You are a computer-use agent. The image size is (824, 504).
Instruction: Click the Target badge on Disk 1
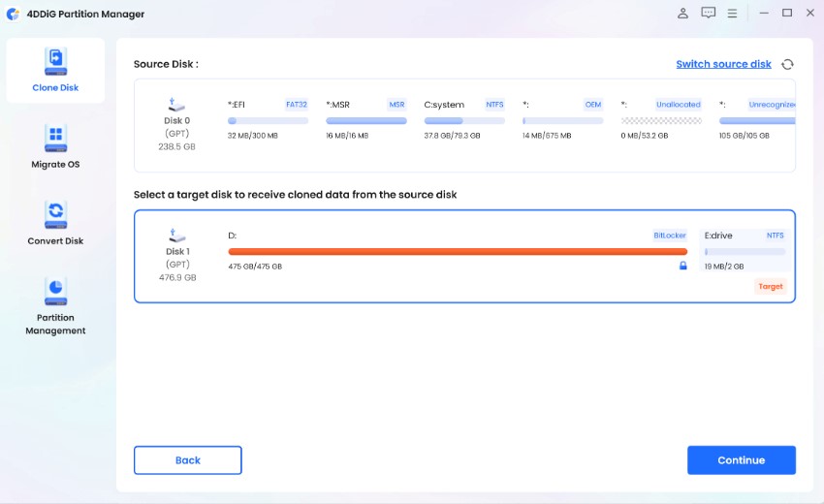pyautogui.click(x=770, y=287)
